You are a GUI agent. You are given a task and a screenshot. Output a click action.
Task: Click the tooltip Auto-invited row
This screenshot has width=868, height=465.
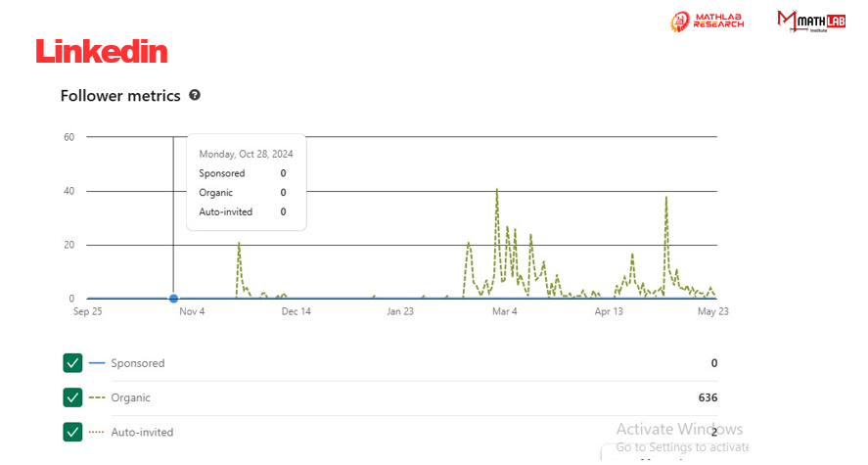(243, 212)
